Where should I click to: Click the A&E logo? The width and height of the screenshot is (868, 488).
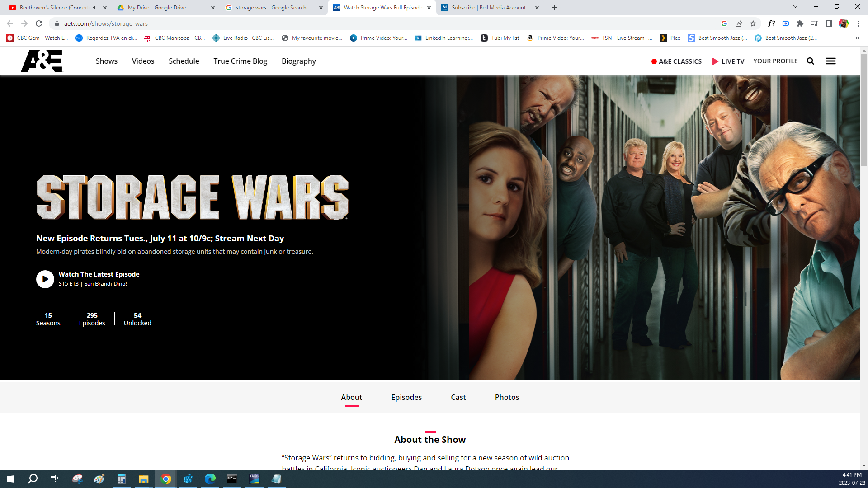point(42,61)
